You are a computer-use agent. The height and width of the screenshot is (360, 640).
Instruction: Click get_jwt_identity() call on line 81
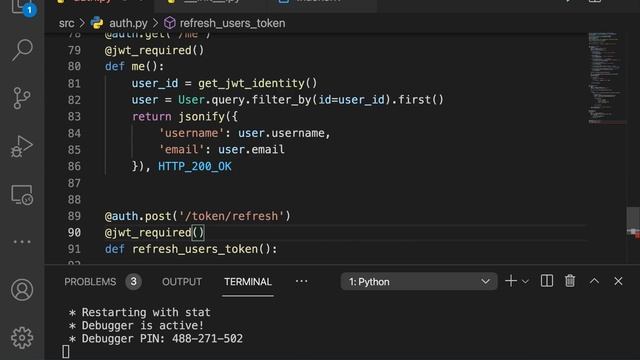258,83
